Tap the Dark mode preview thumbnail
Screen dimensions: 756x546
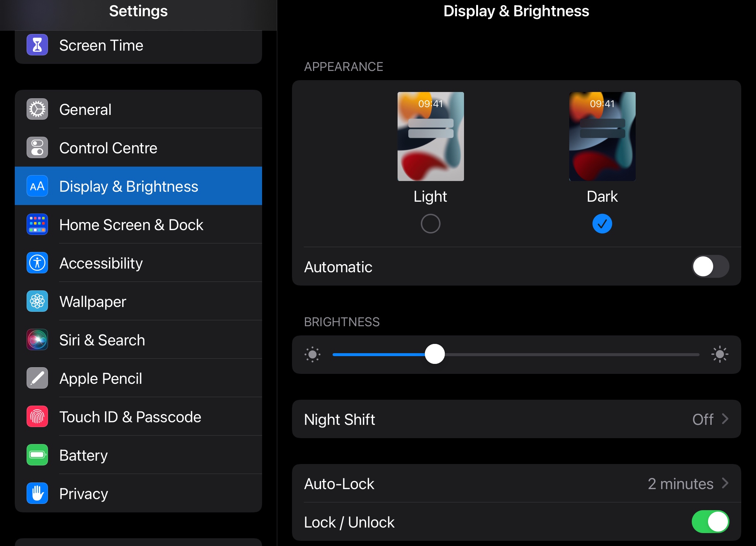point(602,136)
